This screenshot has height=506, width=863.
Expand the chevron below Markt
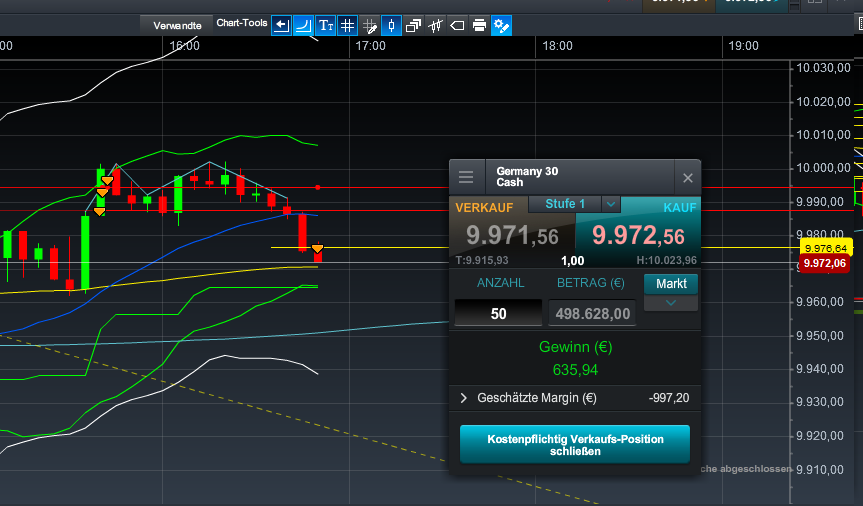(671, 303)
